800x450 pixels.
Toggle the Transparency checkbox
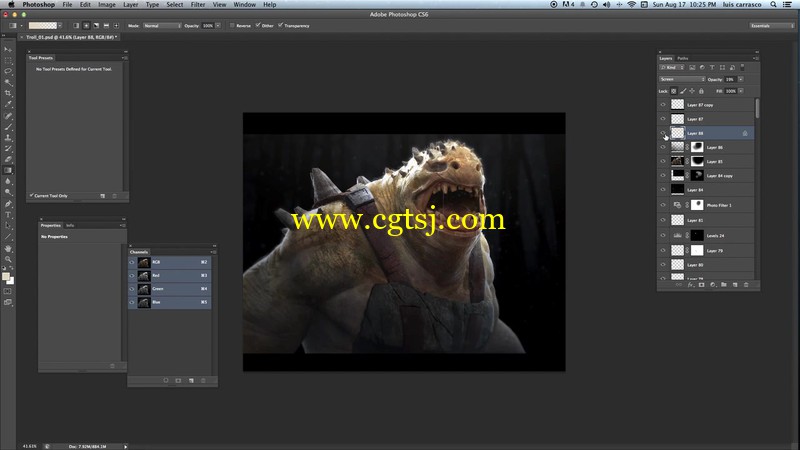coord(281,26)
